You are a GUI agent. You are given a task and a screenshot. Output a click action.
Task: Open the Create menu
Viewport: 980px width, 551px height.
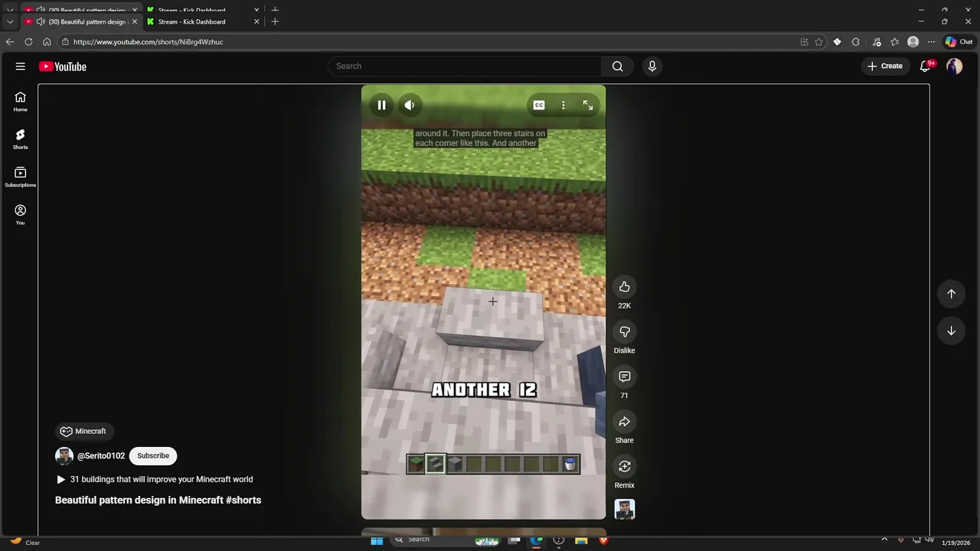click(x=884, y=67)
